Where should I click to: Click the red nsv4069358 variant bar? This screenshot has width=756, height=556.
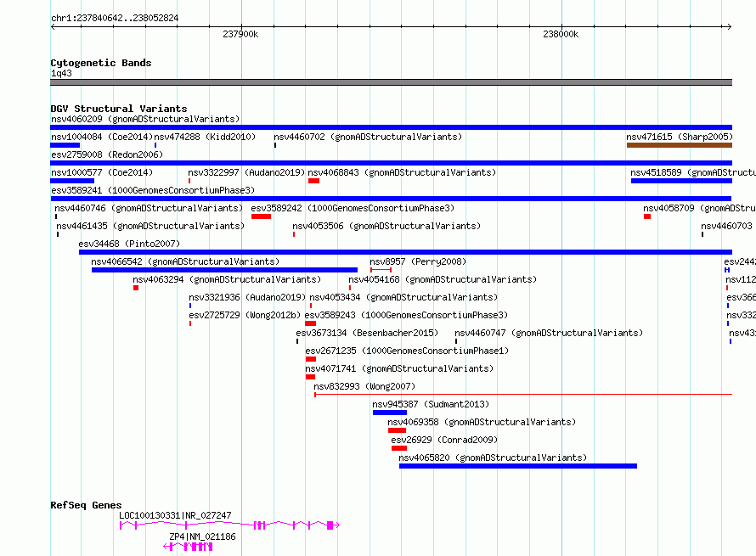coord(397,430)
